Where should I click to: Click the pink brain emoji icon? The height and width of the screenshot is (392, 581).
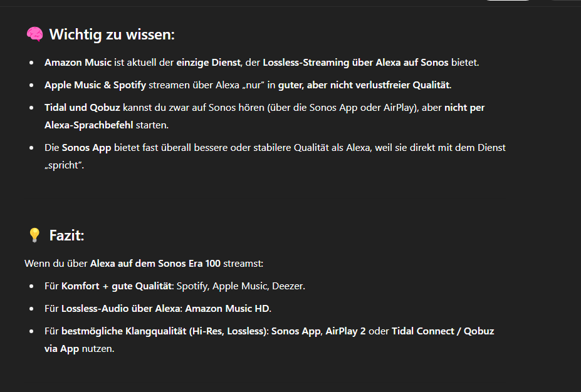[x=34, y=34]
